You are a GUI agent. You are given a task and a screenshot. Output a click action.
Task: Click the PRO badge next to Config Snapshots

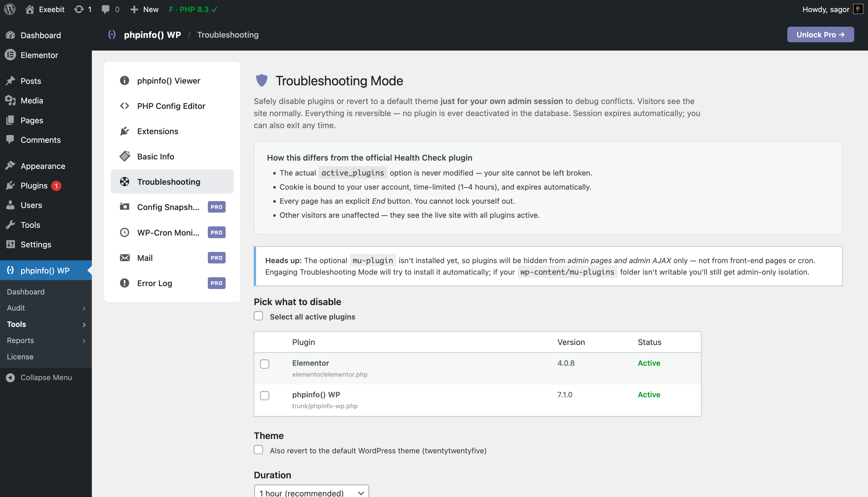coord(217,207)
